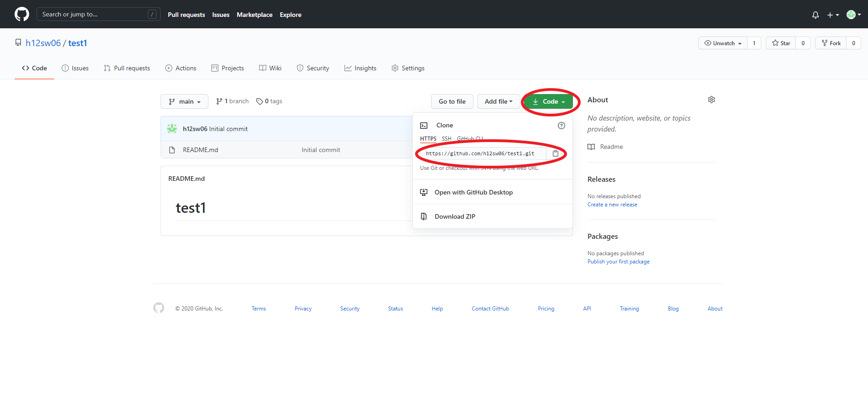Switch to the Actions tab
Image resolution: width=868 pixels, height=405 pixels.
(181, 68)
